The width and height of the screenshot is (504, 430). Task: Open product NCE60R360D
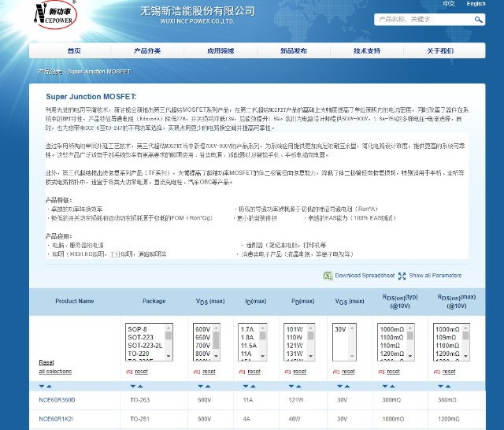pos(57,400)
